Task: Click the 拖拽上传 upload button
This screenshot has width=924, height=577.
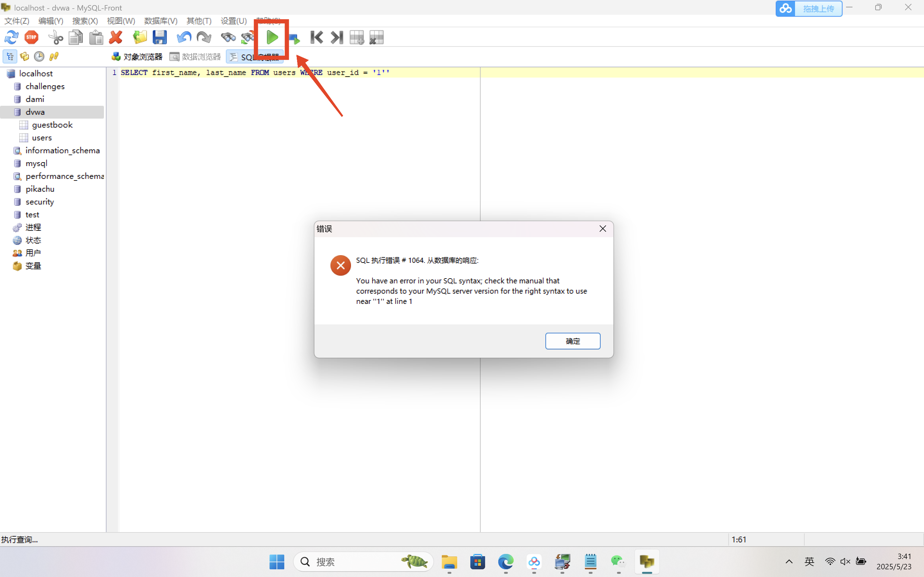Action: tap(817, 9)
